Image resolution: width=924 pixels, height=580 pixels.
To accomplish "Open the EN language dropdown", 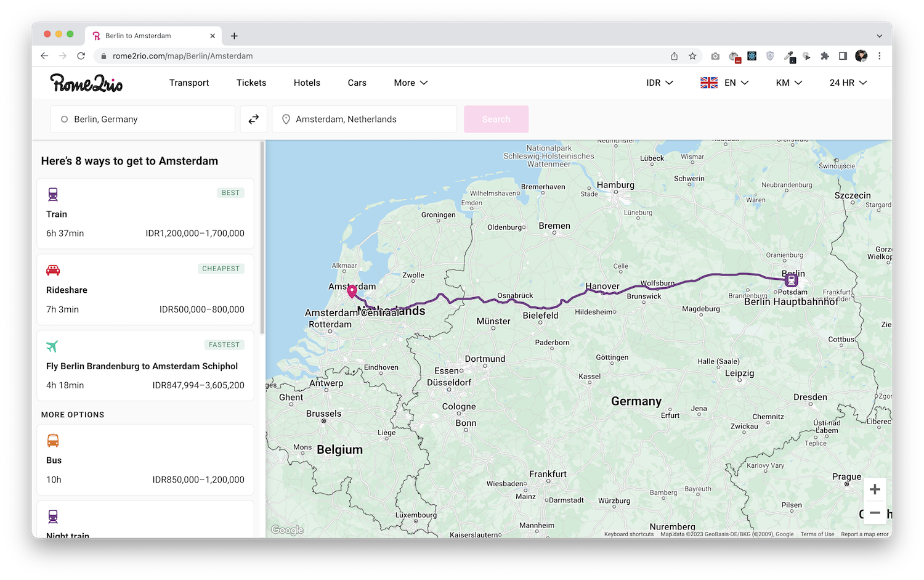I will click(737, 83).
